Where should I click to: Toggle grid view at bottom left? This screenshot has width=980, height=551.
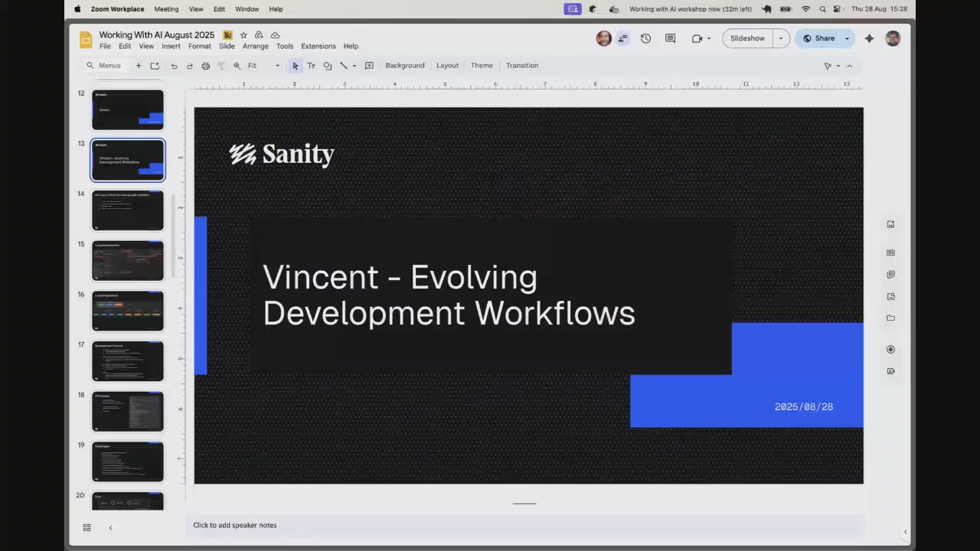click(x=87, y=527)
